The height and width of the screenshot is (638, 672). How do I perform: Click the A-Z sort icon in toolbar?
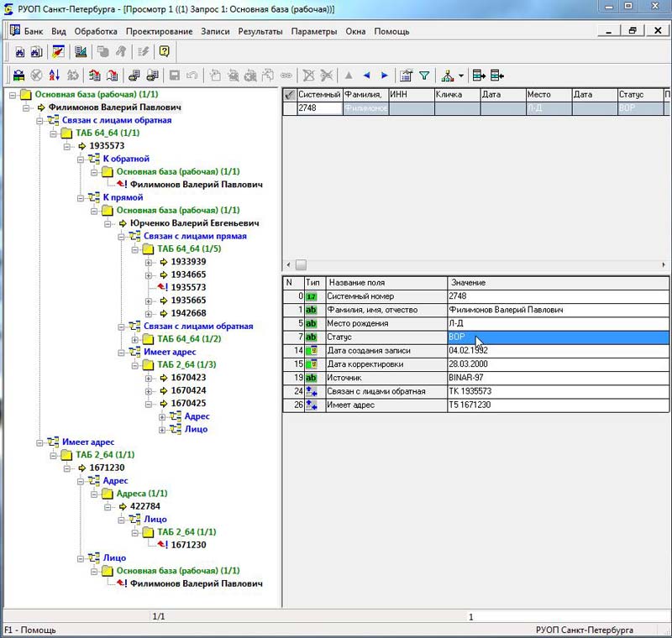(x=54, y=75)
